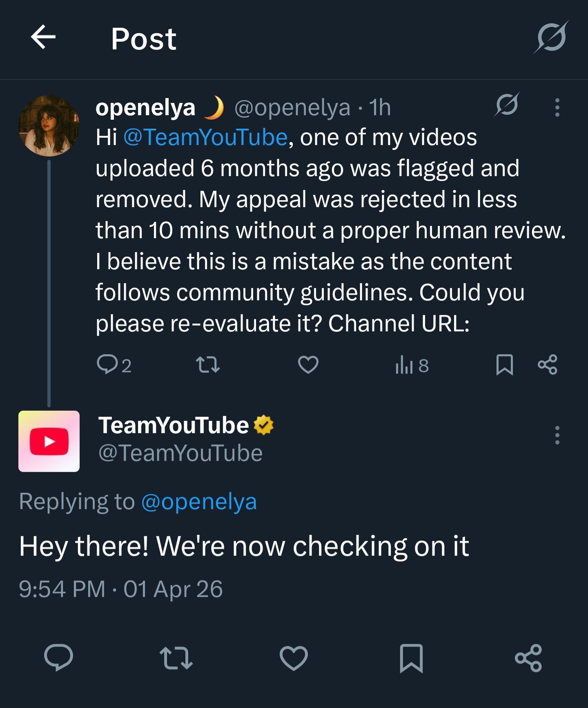Screen dimensions: 588x708
Task: Reply to the TeamYouTube post
Action: (59, 658)
